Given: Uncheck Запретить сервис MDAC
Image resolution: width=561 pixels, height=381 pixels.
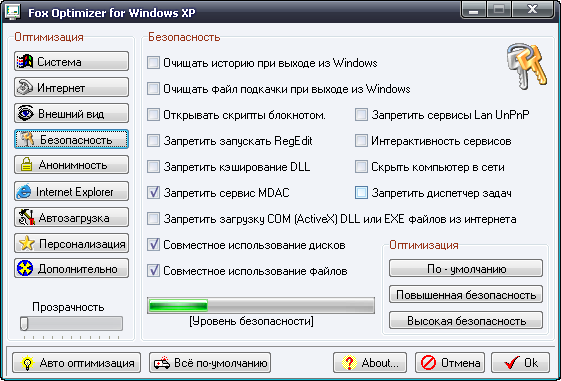Looking at the screenshot, I should 153,192.
